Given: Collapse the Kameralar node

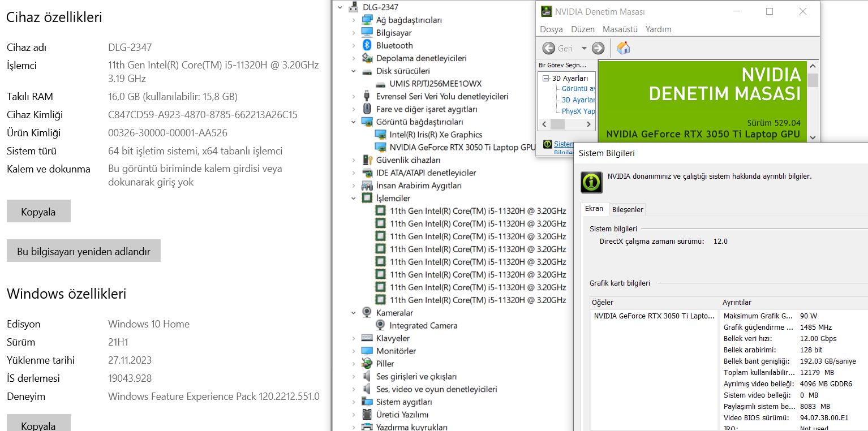Looking at the screenshot, I should coord(354,313).
